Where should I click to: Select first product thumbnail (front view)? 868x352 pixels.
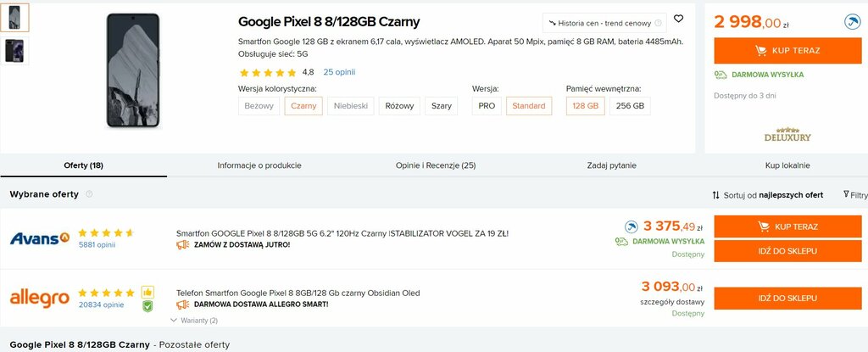14,17
